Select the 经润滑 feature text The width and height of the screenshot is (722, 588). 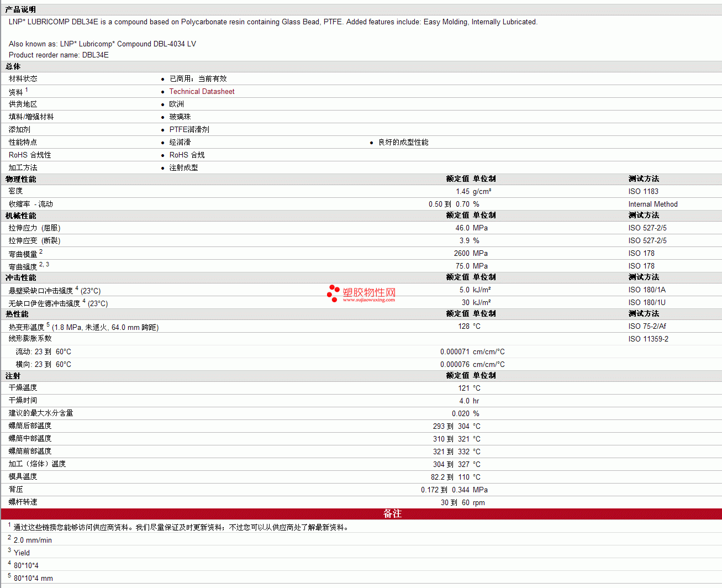tap(180, 143)
